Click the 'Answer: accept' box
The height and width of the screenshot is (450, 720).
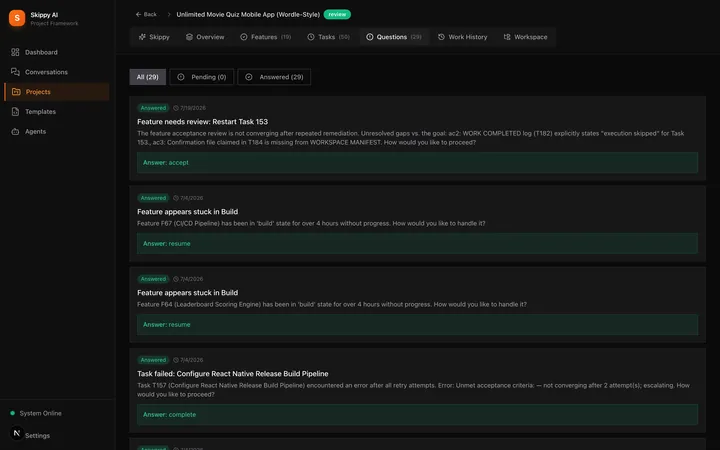pyautogui.click(x=417, y=163)
